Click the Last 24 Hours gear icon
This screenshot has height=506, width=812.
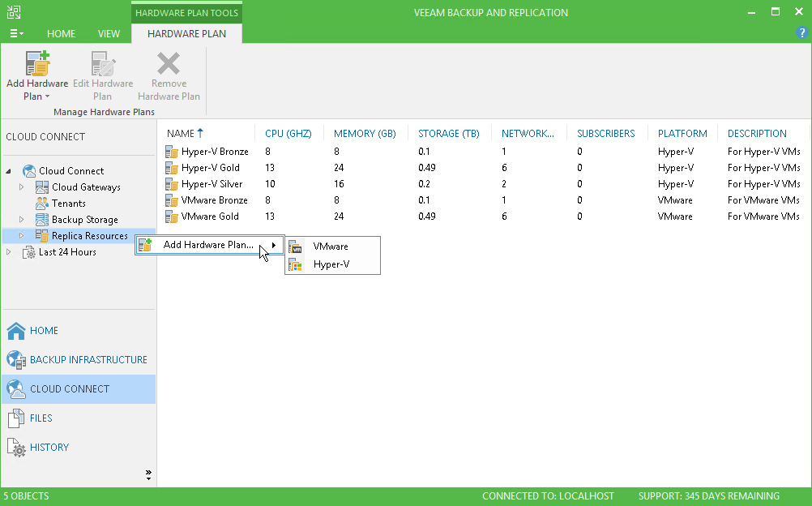pyautogui.click(x=29, y=252)
